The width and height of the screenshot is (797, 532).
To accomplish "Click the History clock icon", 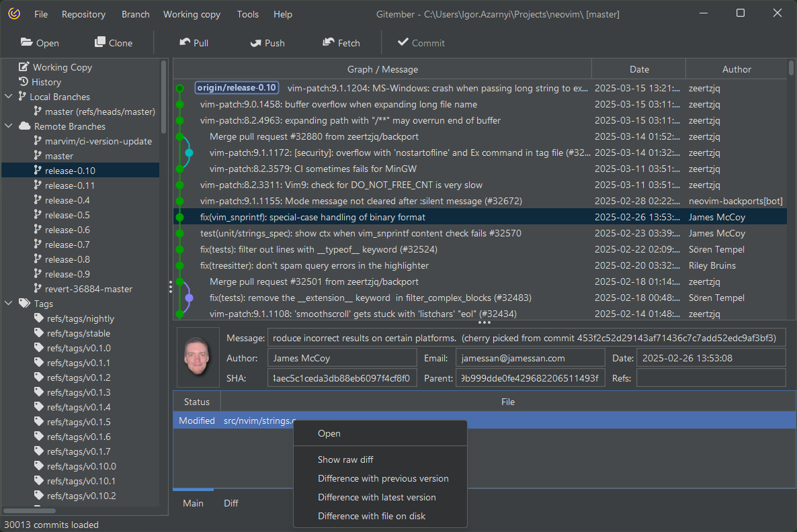I will click(24, 82).
